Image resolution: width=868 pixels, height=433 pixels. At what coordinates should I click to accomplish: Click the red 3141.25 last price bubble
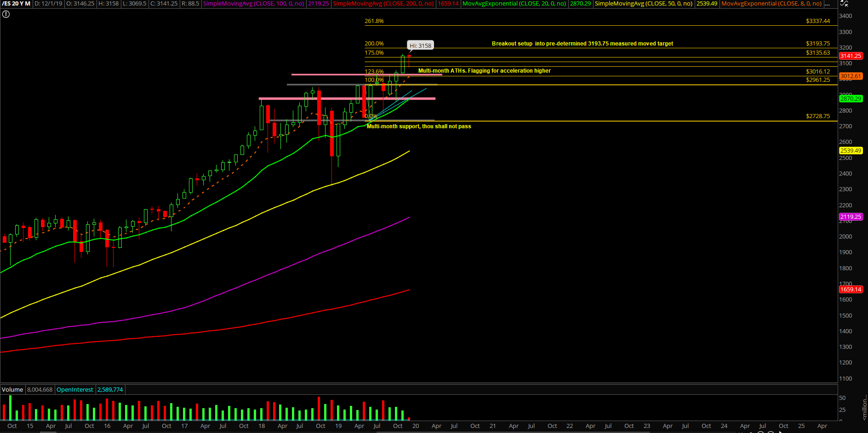851,56
